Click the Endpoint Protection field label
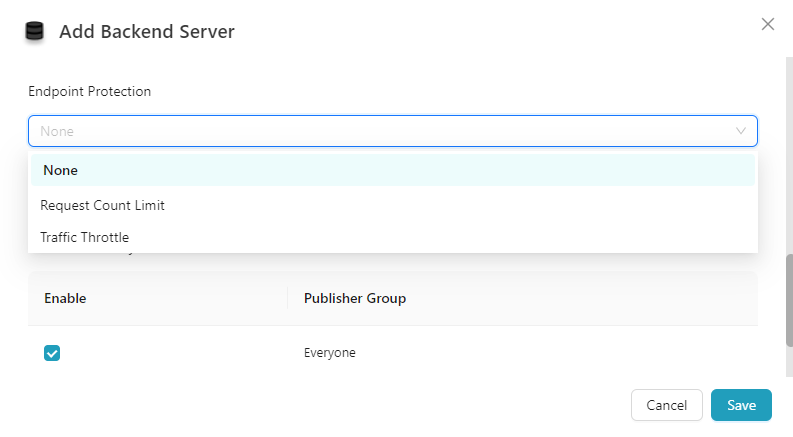This screenshot has height=437, width=793. (90, 91)
